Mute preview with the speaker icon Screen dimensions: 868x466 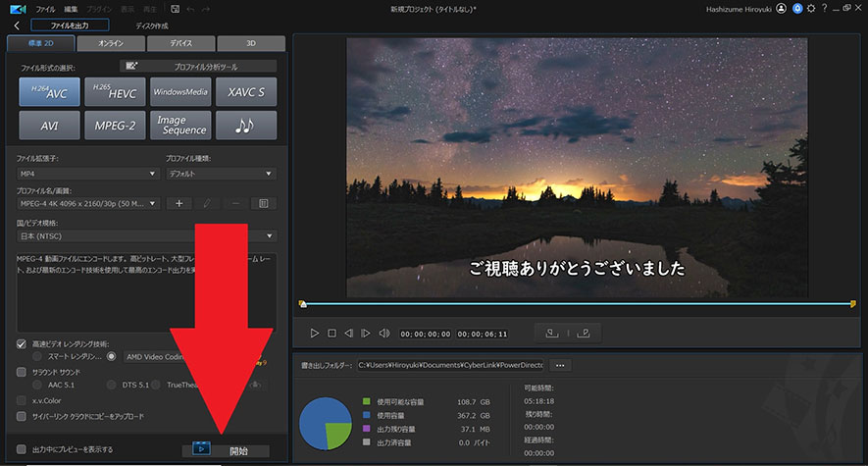[x=384, y=334]
